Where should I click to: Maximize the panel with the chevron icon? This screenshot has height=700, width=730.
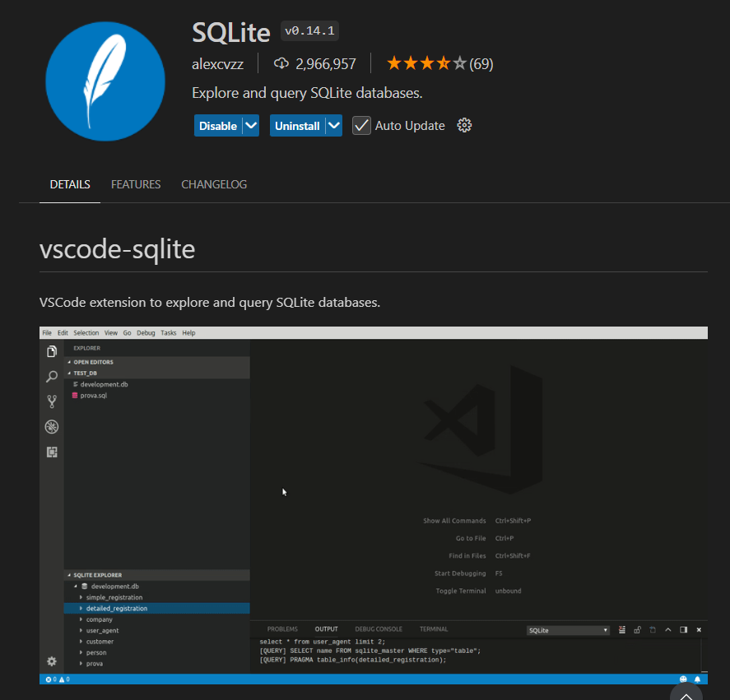click(x=668, y=628)
